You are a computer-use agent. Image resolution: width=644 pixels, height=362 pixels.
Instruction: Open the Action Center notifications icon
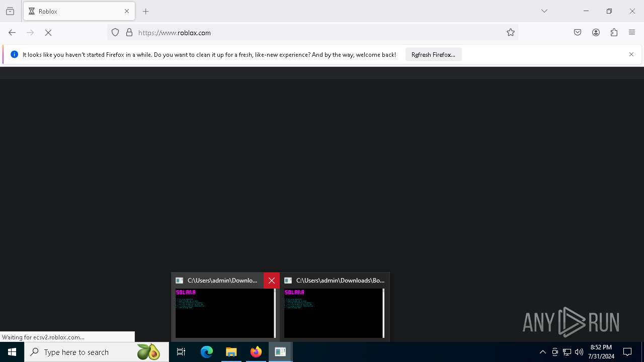point(627,352)
